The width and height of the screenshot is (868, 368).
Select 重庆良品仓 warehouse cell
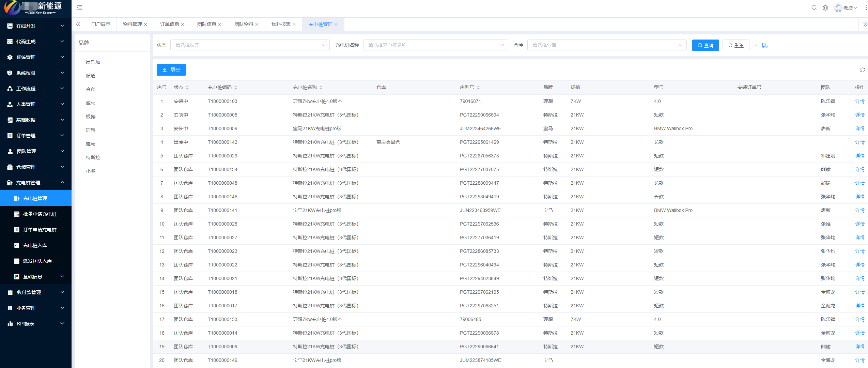pyautogui.click(x=388, y=142)
